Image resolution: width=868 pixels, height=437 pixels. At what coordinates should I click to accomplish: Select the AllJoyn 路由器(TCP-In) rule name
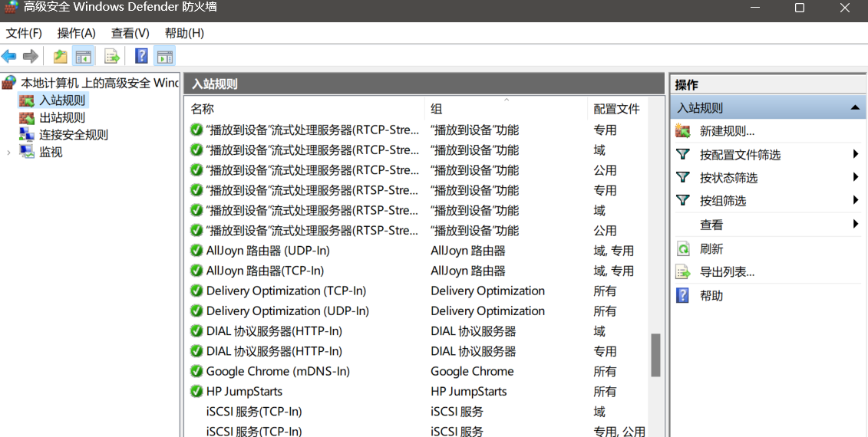pos(266,271)
